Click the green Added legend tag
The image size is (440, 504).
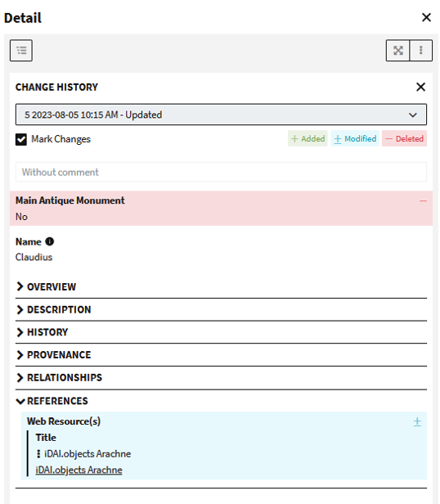click(x=308, y=138)
